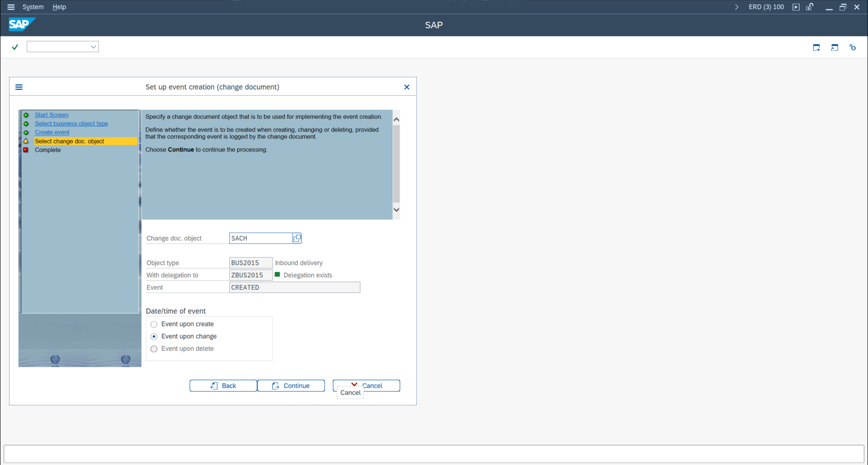Click the SAP logo
Viewport: 868px width, 465px height.
point(22,24)
